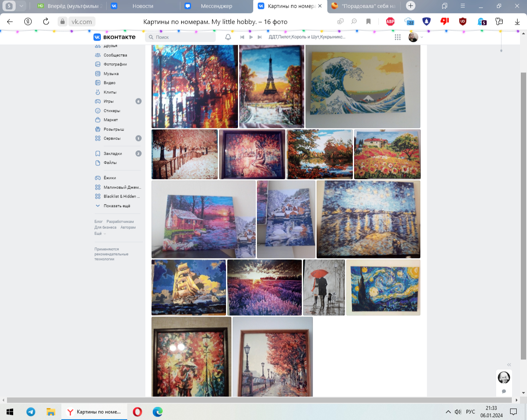Expand sidebar with Показать ещё

117,206
